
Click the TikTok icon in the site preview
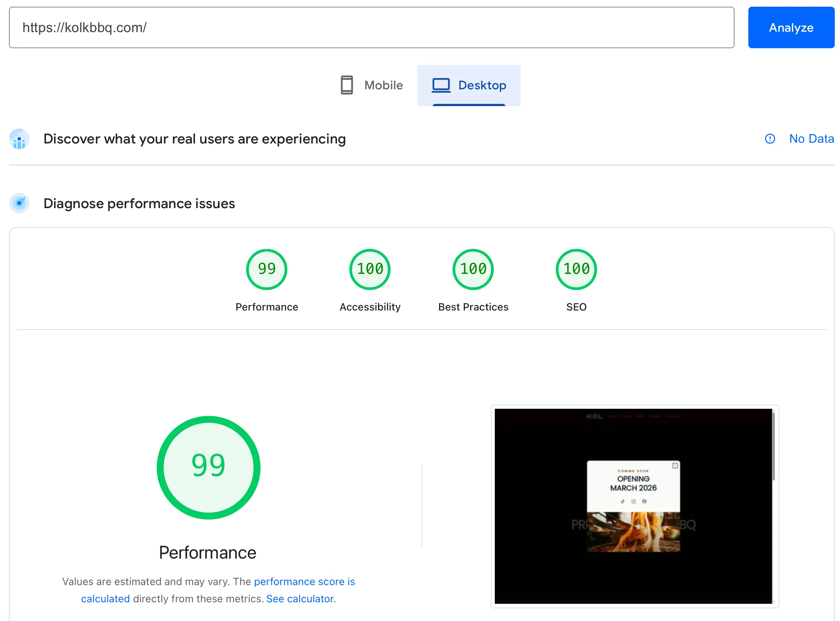point(623,501)
